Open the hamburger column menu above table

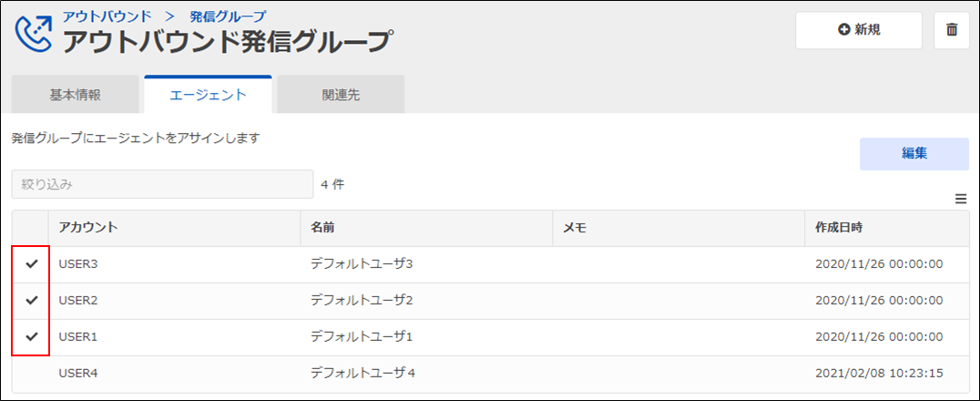(x=961, y=199)
